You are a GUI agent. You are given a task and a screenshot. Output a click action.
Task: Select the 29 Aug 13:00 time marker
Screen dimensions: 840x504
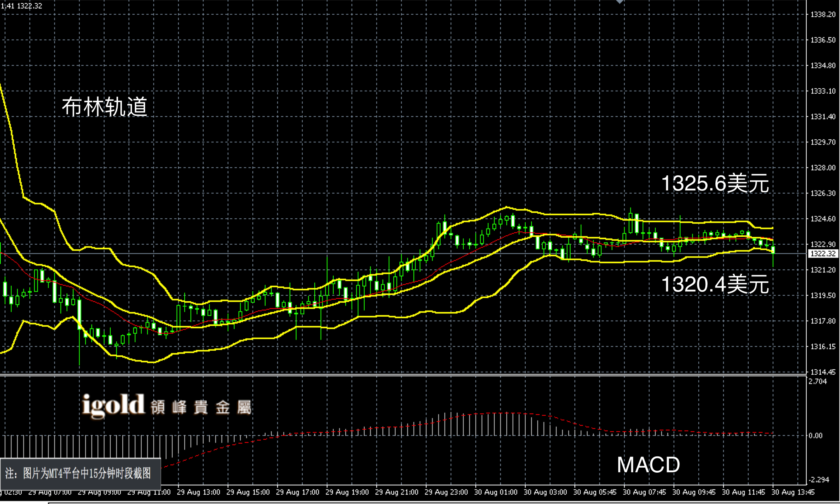click(x=198, y=492)
